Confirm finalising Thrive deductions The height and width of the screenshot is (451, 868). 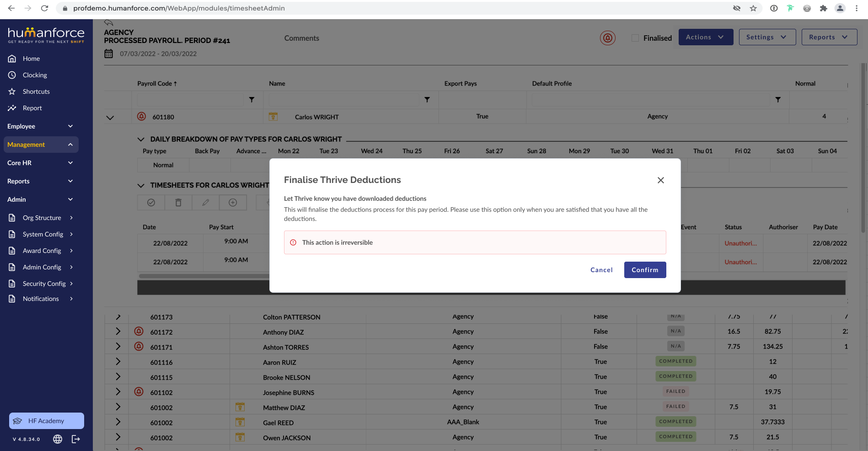coord(645,270)
